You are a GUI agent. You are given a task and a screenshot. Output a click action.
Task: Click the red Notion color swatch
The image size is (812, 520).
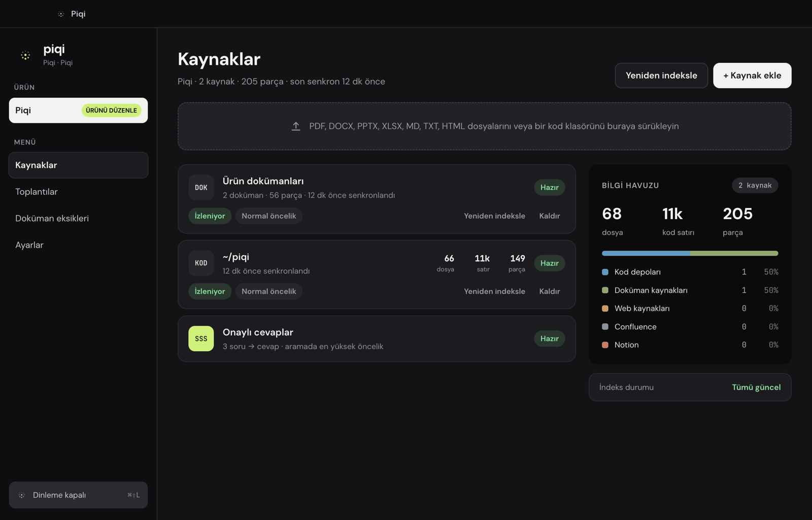pos(605,345)
